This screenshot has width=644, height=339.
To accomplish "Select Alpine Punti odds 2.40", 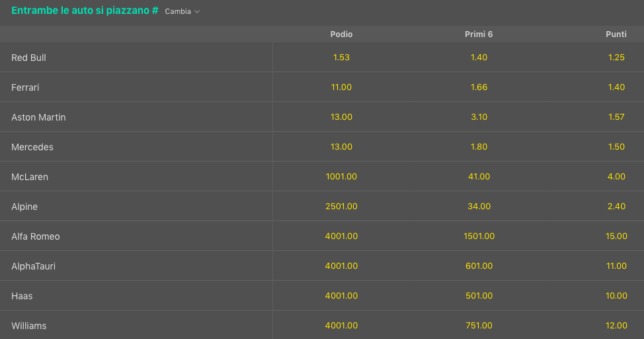I will pyautogui.click(x=616, y=207).
